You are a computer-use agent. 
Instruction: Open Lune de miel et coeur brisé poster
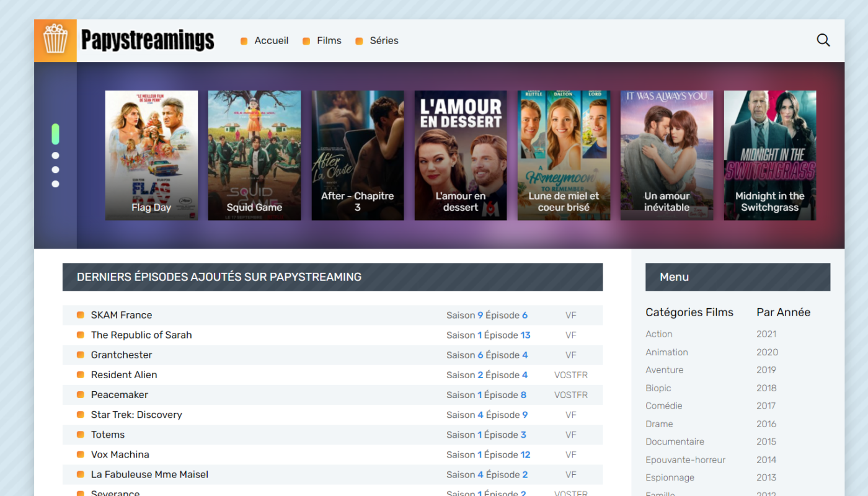(x=564, y=156)
